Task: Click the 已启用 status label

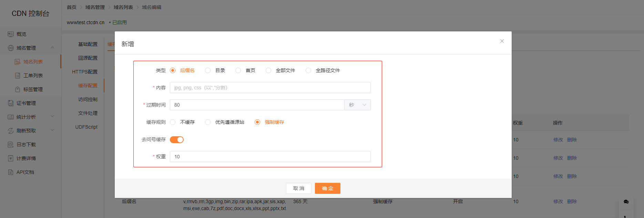Action: [120, 22]
